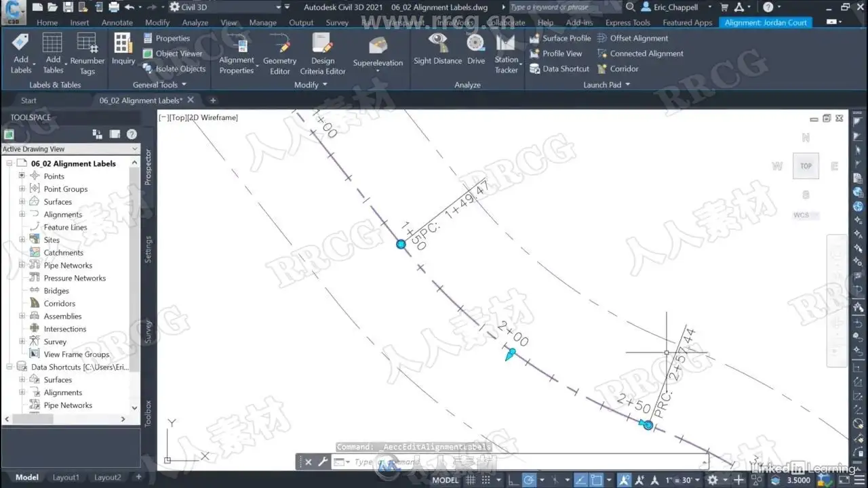Toggle MODEL space button in status bar
The width and height of the screenshot is (868, 488).
pyautogui.click(x=446, y=480)
